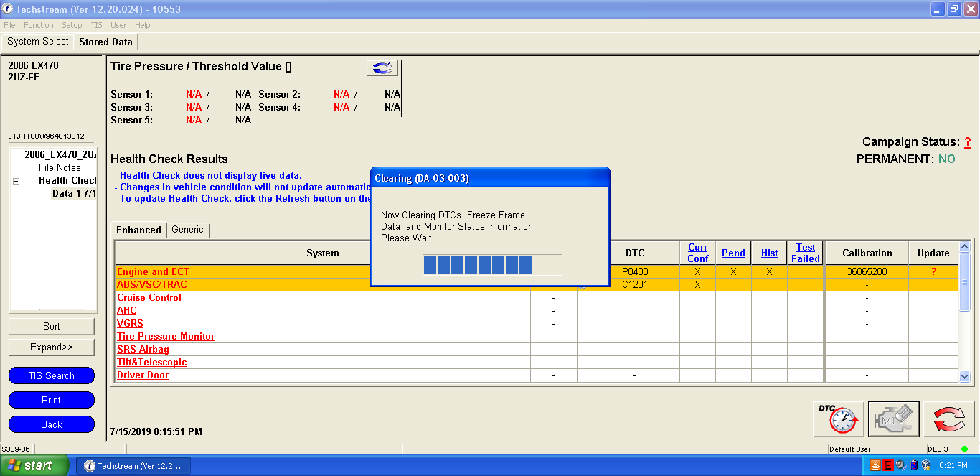Open the Cruise Control system link

pyautogui.click(x=149, y=298)
